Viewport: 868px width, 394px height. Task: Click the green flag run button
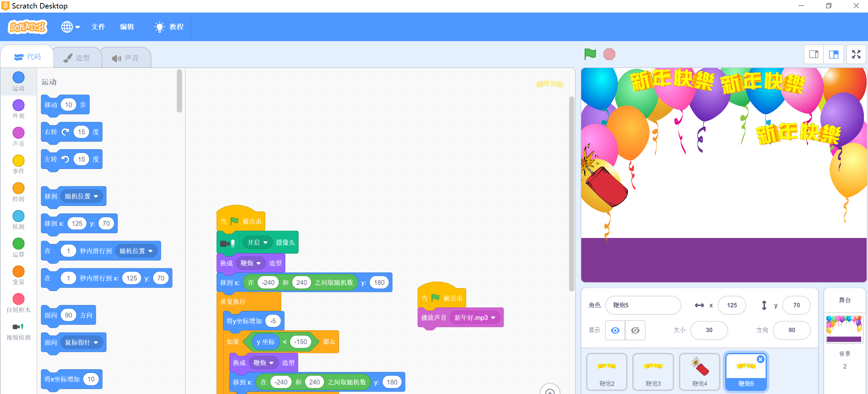590,54
